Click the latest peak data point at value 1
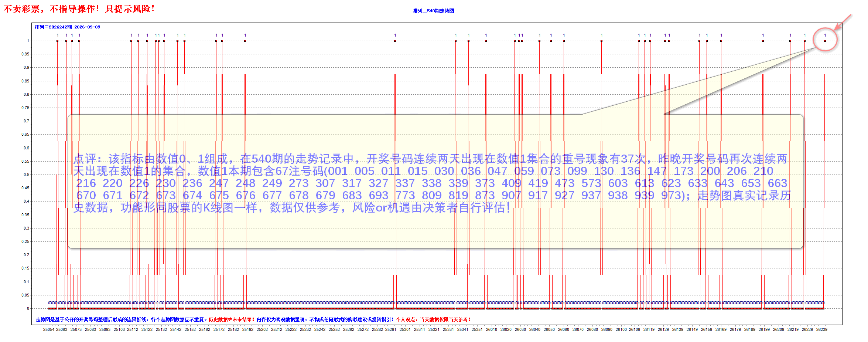 pos(825,41)
